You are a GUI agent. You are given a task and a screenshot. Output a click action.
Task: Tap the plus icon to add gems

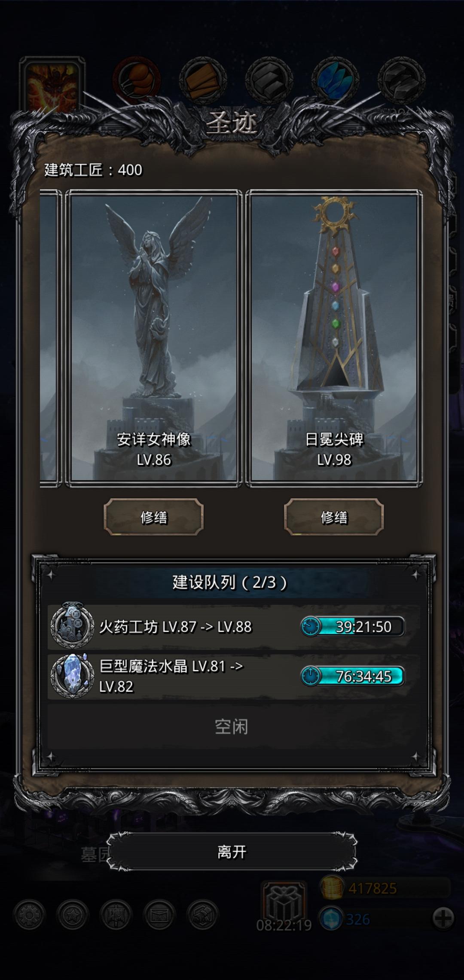tap(443, 919)
